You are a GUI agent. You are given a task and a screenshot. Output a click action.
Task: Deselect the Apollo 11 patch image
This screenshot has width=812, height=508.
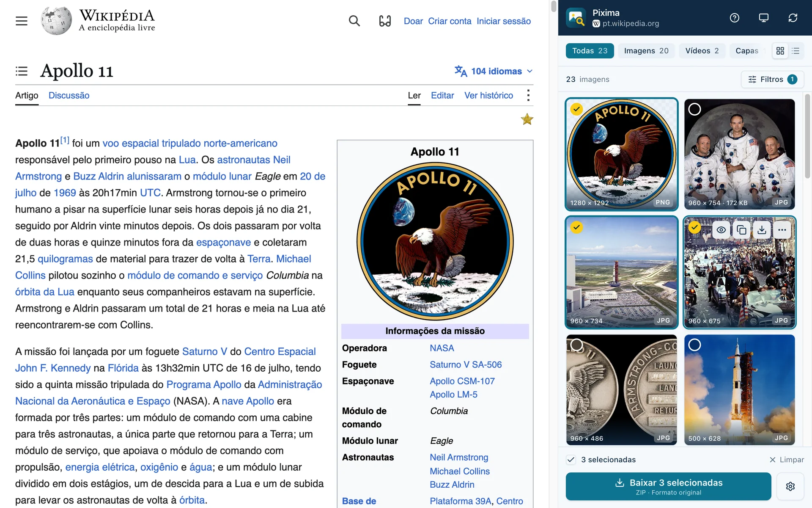576,109
